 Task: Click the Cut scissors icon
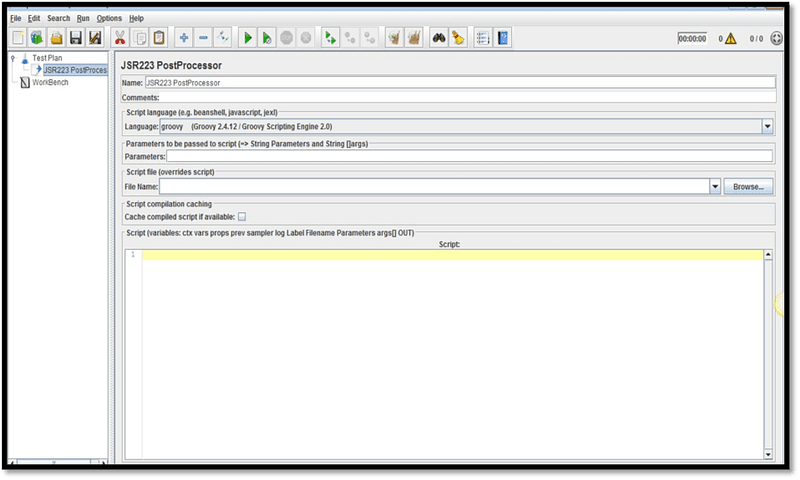click(x=120, y=38)
